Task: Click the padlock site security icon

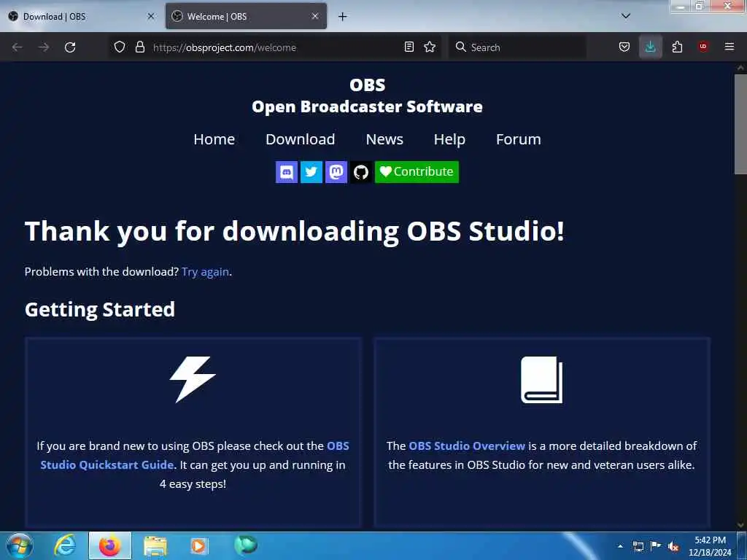Action: (x=139, y=47)
